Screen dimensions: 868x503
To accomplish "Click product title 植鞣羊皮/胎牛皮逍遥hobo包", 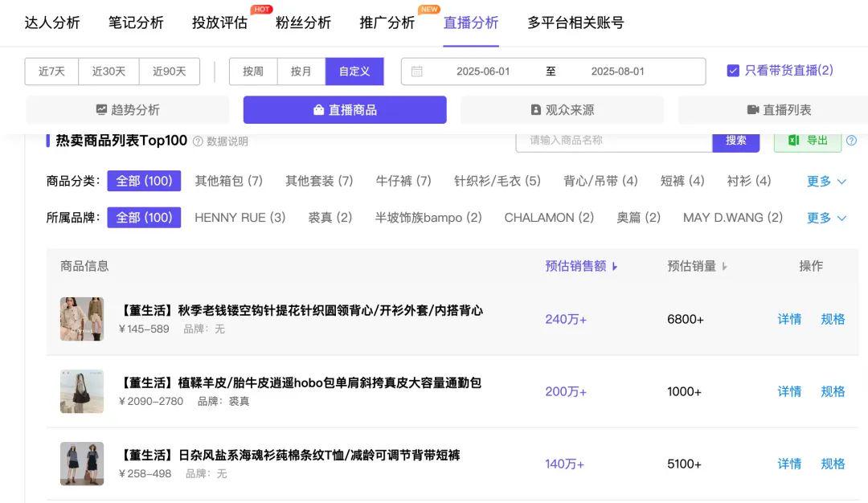I will [x=301, y=383].
